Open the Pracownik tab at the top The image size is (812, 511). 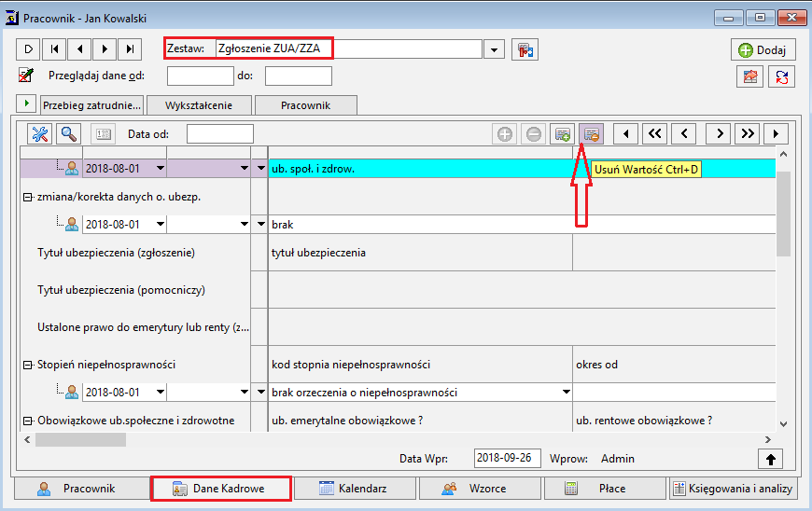click(x=305, y=105)
